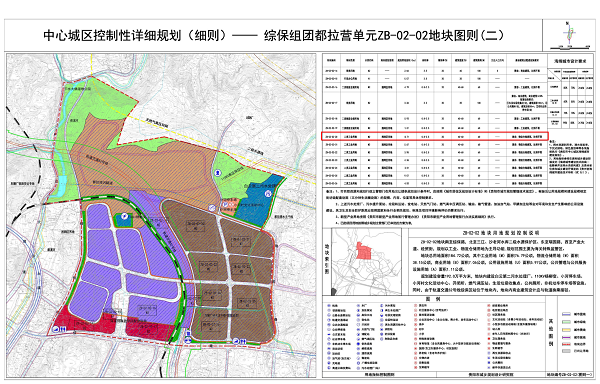The image size is (600, 384).
Task: Click the 海绵城市设计要求 table heading
Action: pos(570,61)
